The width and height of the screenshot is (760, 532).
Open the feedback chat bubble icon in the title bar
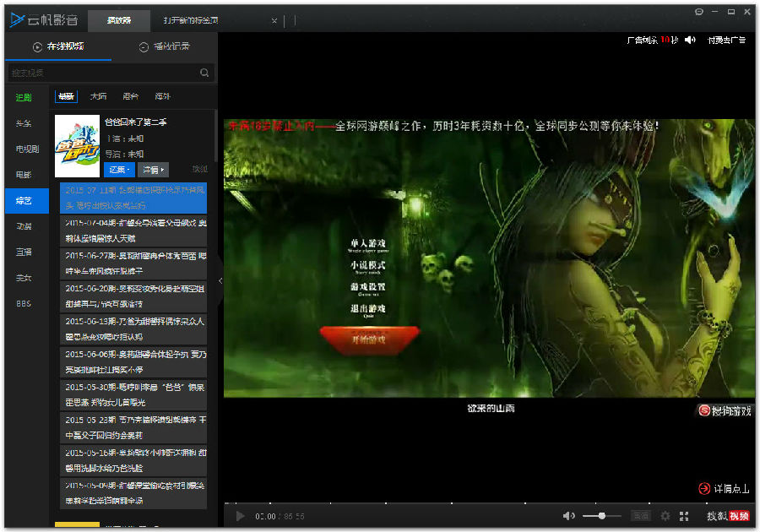pyautogui.click(x=699, y=12)
